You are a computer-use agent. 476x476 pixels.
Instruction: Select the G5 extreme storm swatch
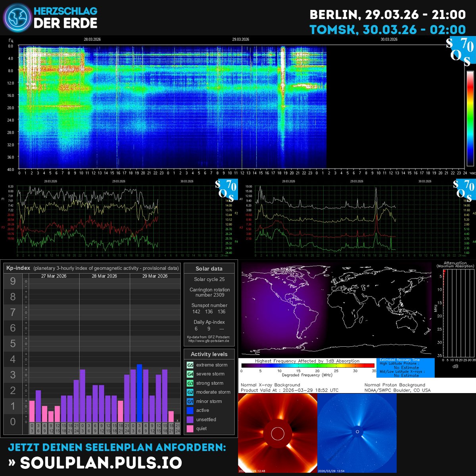tap(190, 365)
